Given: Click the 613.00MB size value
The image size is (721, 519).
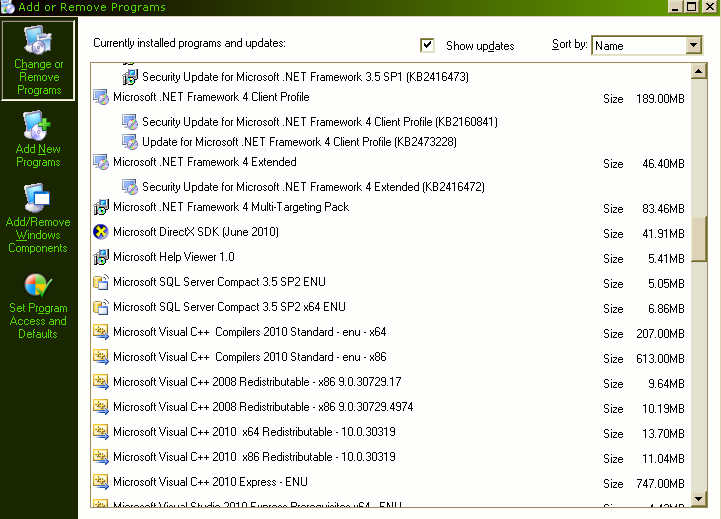Looking at the screenshot, I should (660, 359).
